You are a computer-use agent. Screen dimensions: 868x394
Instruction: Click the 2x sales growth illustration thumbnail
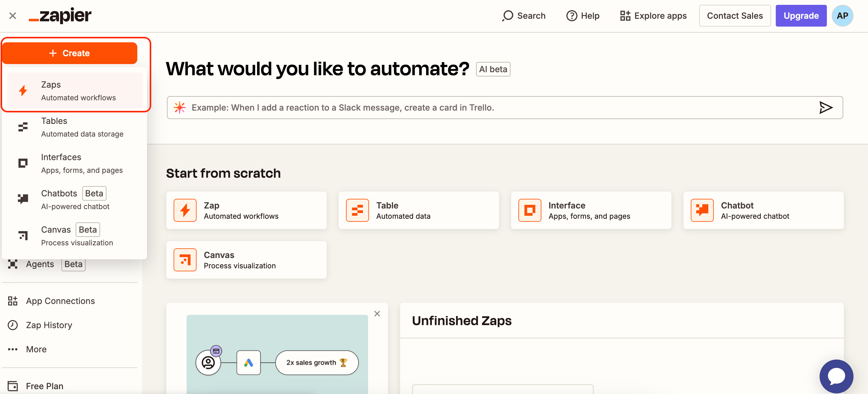277,354
